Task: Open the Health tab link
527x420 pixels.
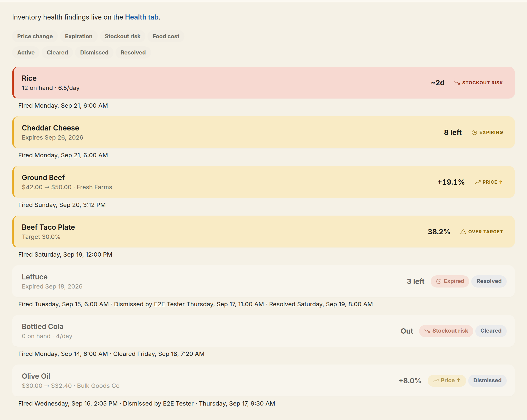Action: [x=142, y=17]
